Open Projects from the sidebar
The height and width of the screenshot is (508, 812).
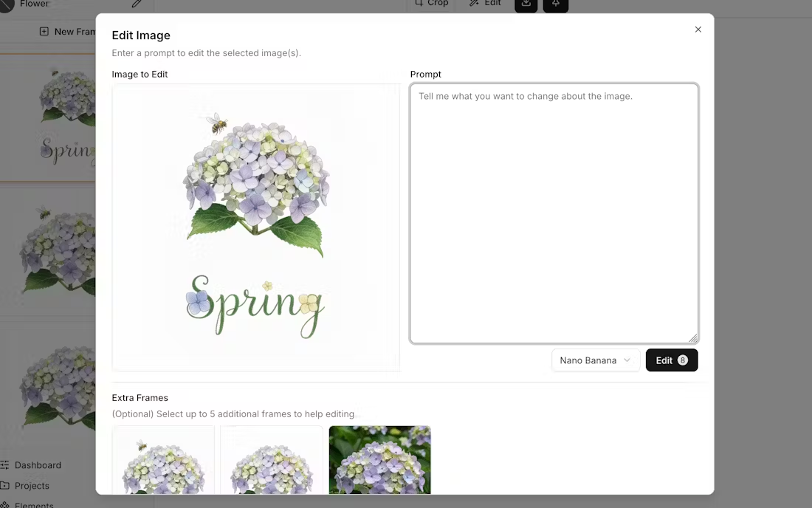tap(32, 486)
